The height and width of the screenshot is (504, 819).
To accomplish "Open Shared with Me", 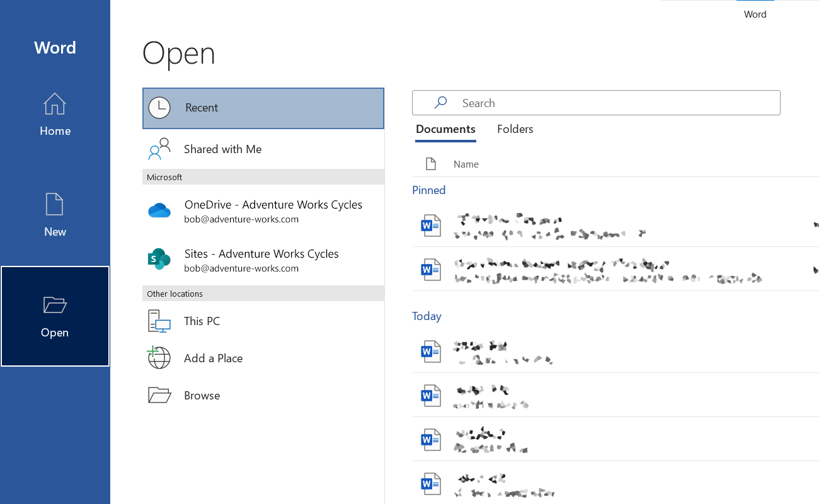I will point(263,149).
